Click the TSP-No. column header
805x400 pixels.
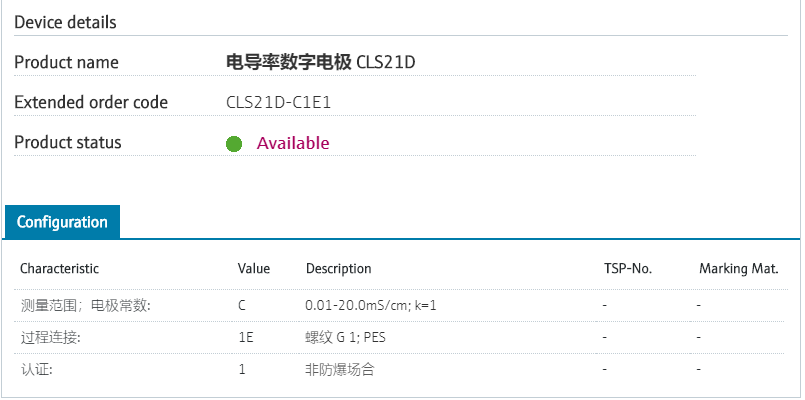click(628, 269)
